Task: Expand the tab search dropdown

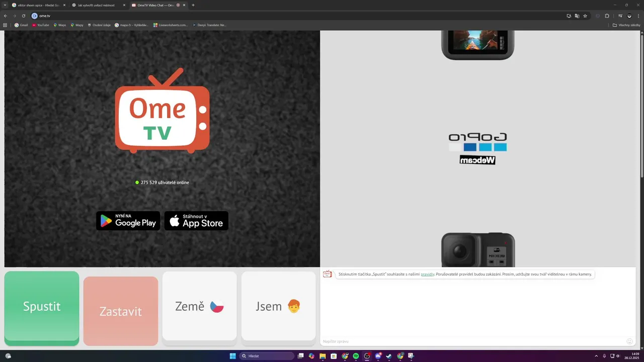Action: [x=5, y=5]
